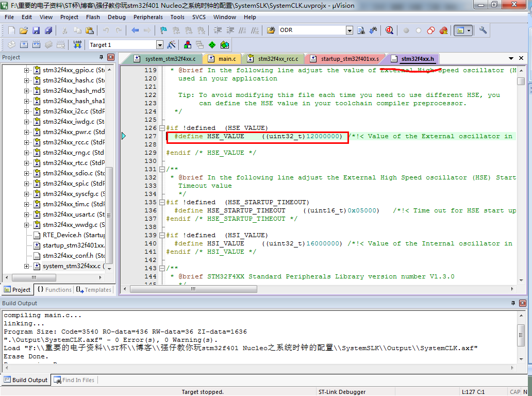Image resolution: width=532 pixels, height=396 pixels.
Task: Close the Build Output panel
Action: click(x=523, y=303)
